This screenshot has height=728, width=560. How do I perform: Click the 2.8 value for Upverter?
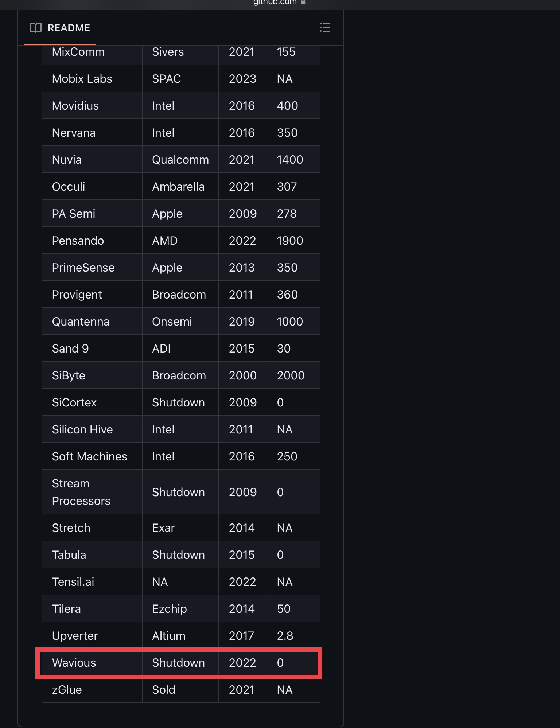tap(285, 636)
